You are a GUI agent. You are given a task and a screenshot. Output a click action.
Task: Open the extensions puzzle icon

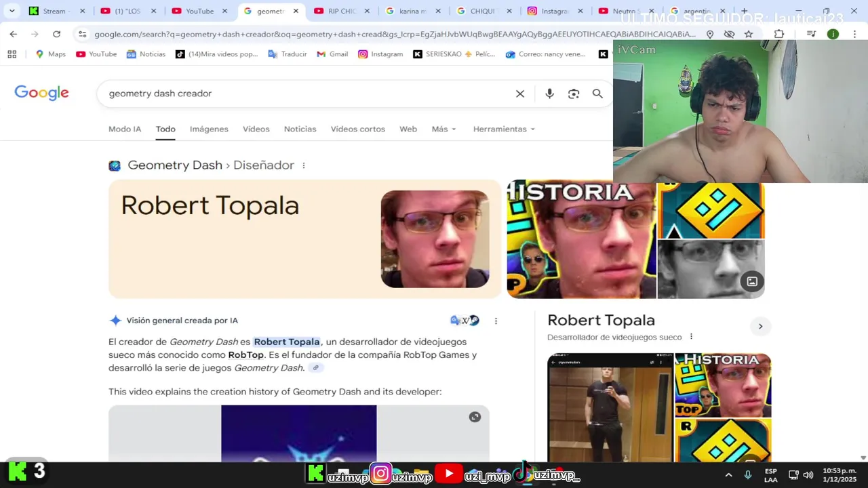click(779, 34)
